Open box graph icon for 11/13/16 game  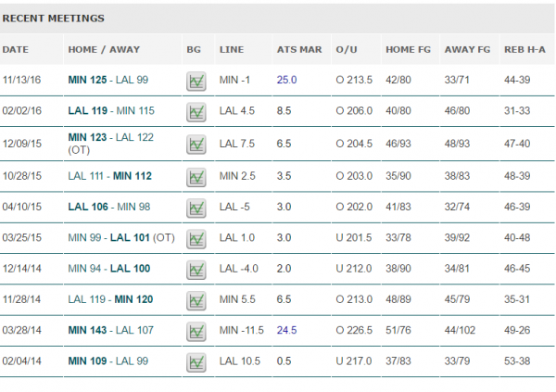click(196, 82)
